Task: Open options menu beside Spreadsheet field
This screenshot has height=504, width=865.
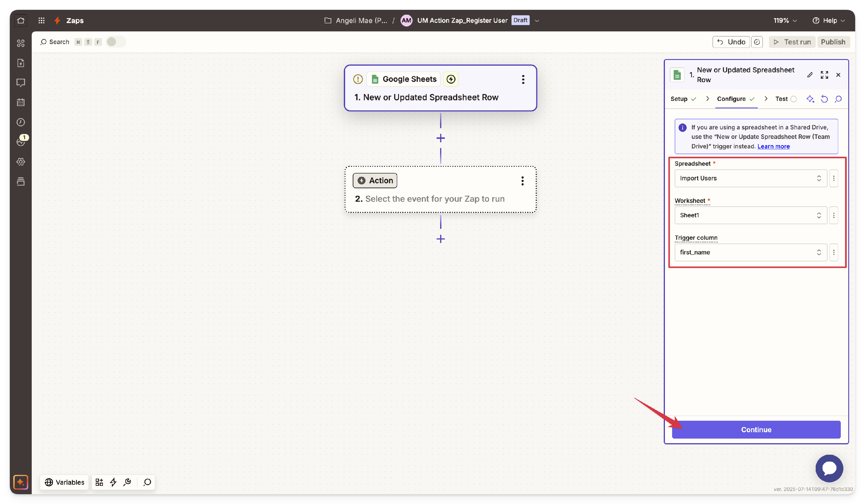Action: pyautogui.click(x=833, y=178)
